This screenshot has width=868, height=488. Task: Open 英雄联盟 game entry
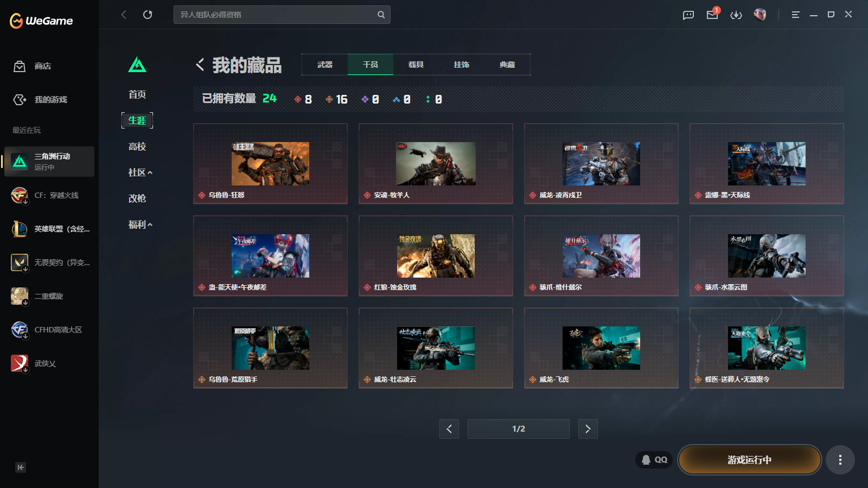point(49,229)
